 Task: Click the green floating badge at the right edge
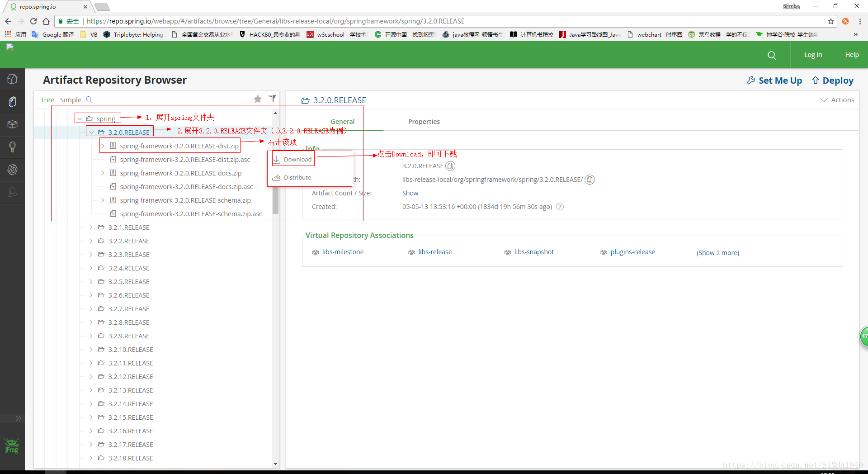(x=863, y=336)
